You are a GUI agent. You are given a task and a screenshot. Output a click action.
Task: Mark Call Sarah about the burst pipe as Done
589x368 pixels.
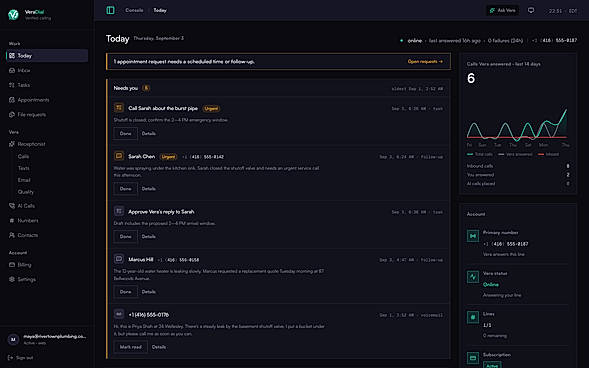point(125,133)
